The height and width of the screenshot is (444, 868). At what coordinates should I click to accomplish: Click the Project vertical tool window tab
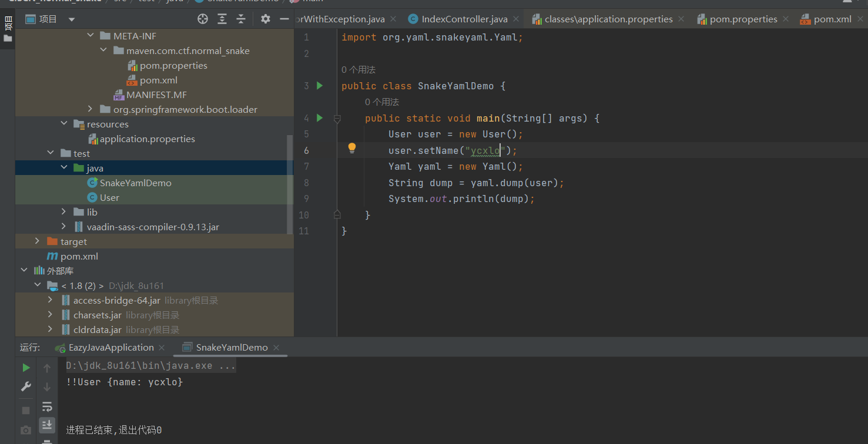pos(8,23)
